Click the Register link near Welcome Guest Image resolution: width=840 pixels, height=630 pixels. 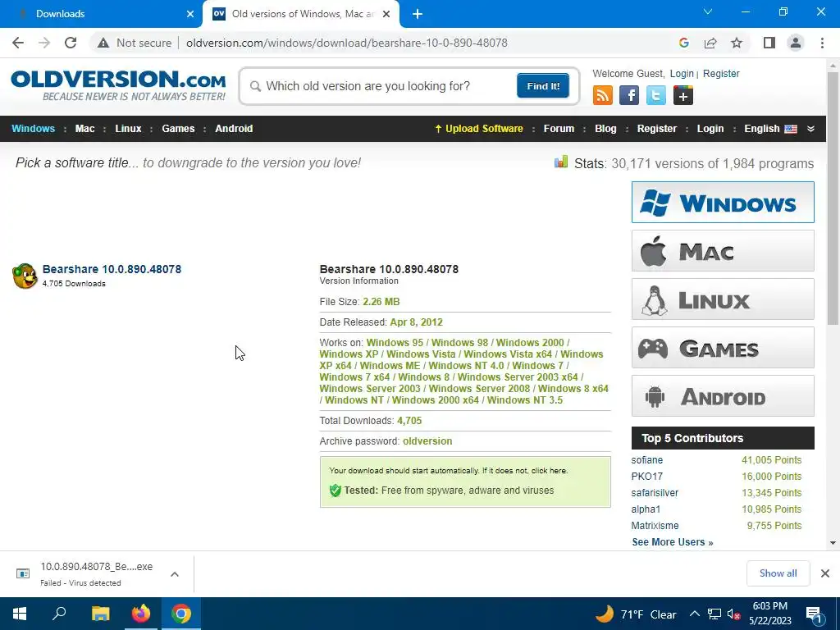click(x=721, y=73)
